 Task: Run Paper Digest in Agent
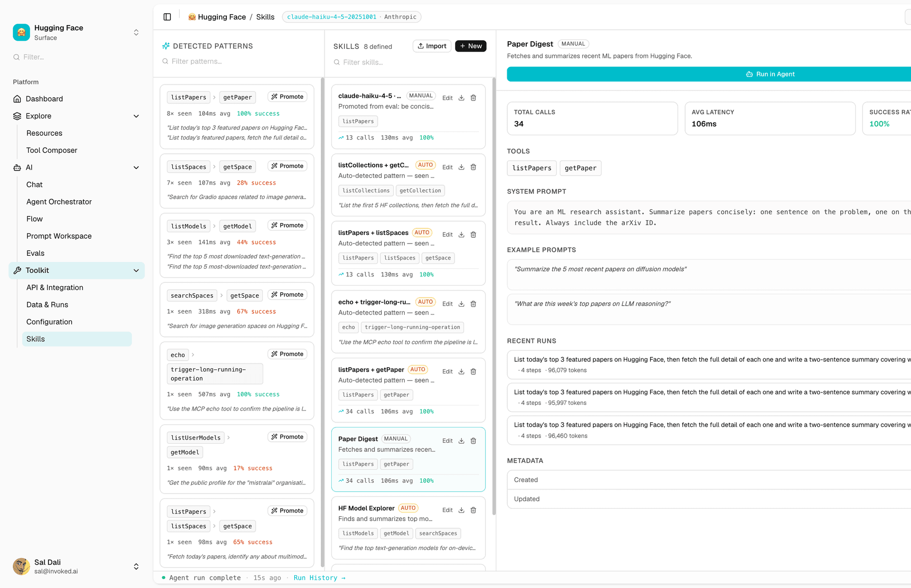pos(709,74)
